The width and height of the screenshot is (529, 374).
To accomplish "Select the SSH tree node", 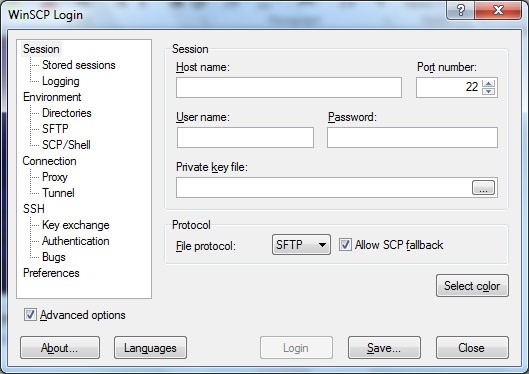I will tap(34, 209).
